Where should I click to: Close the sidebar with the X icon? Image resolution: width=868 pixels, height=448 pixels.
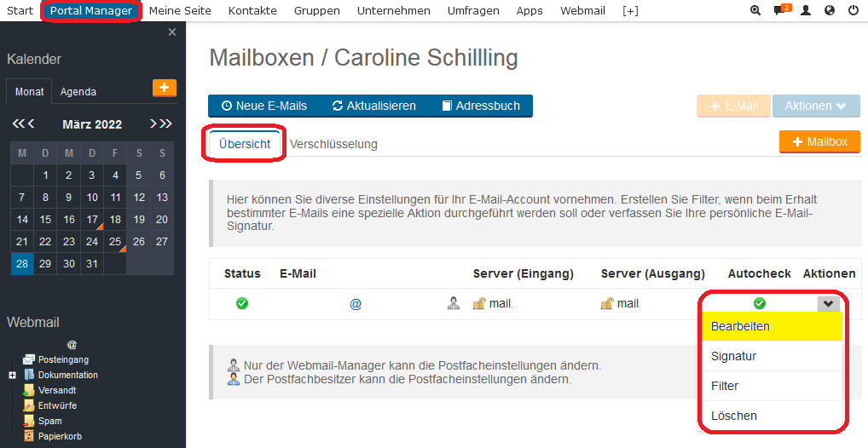tap(172, 32)
